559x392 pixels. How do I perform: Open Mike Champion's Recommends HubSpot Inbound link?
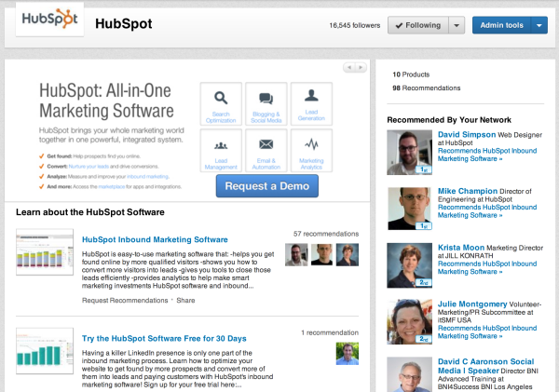tap(487, 211)
